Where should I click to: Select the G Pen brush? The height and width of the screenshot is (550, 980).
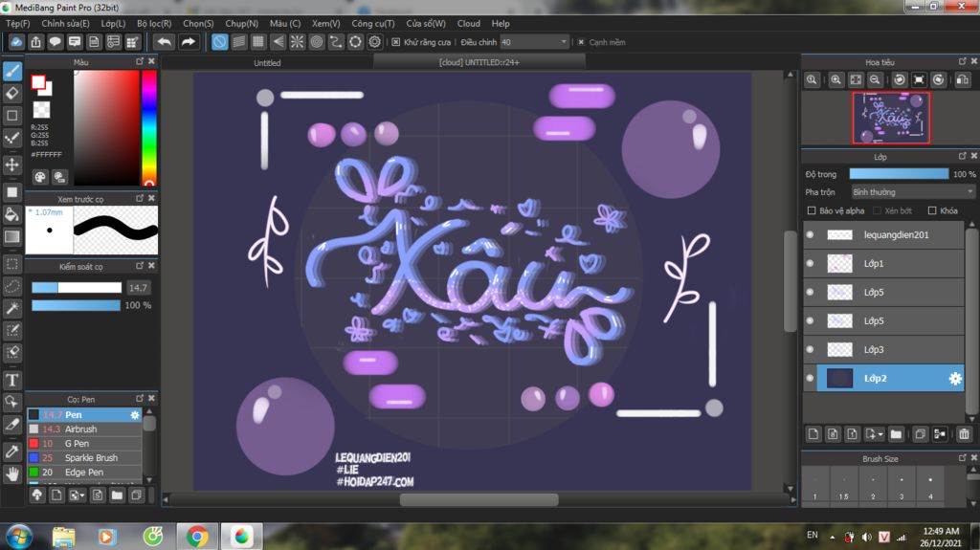84,444
